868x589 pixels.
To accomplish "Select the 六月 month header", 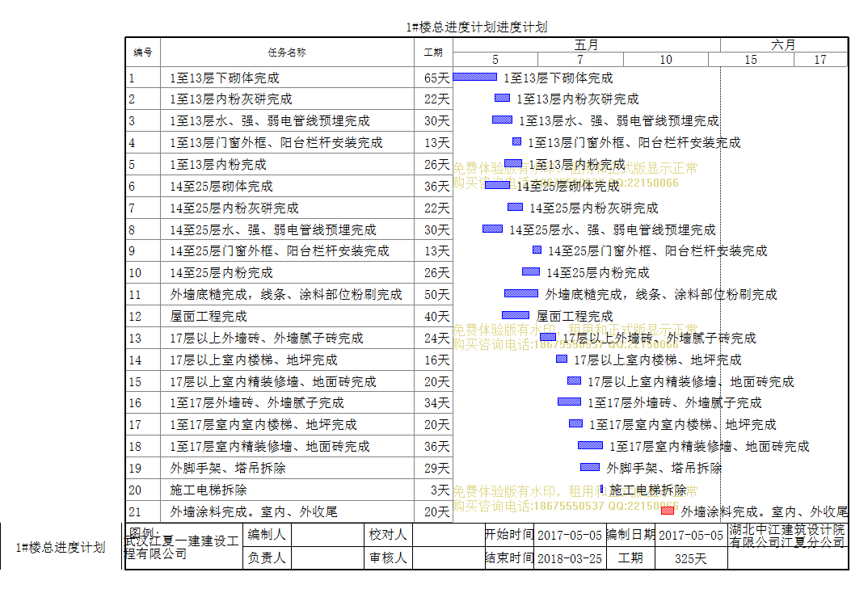I will tap(783, 45).
